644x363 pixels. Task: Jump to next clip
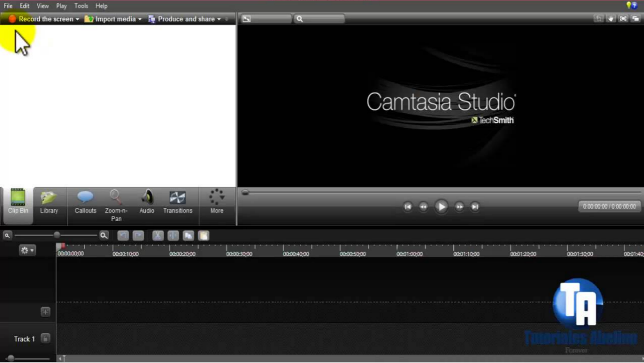click(x=475, y=206)
